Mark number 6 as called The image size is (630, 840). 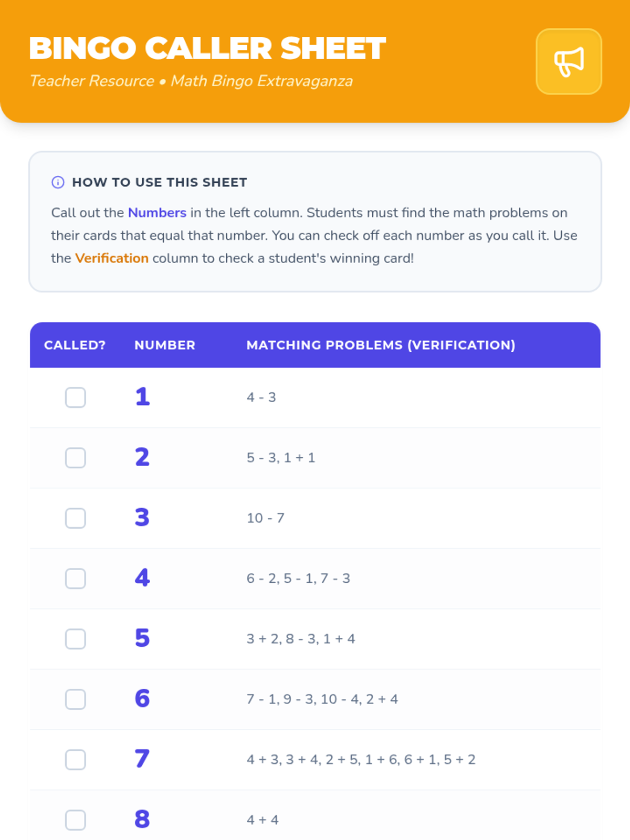coord(76,699)
